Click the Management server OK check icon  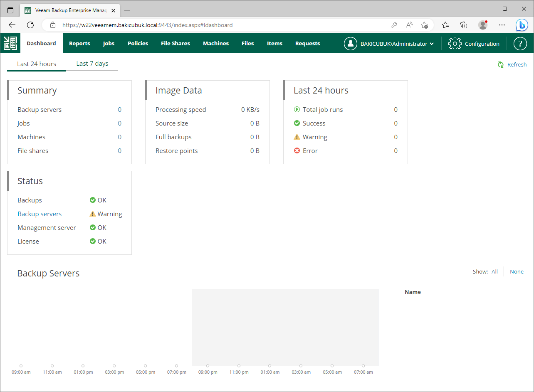(x=93, y=228)
